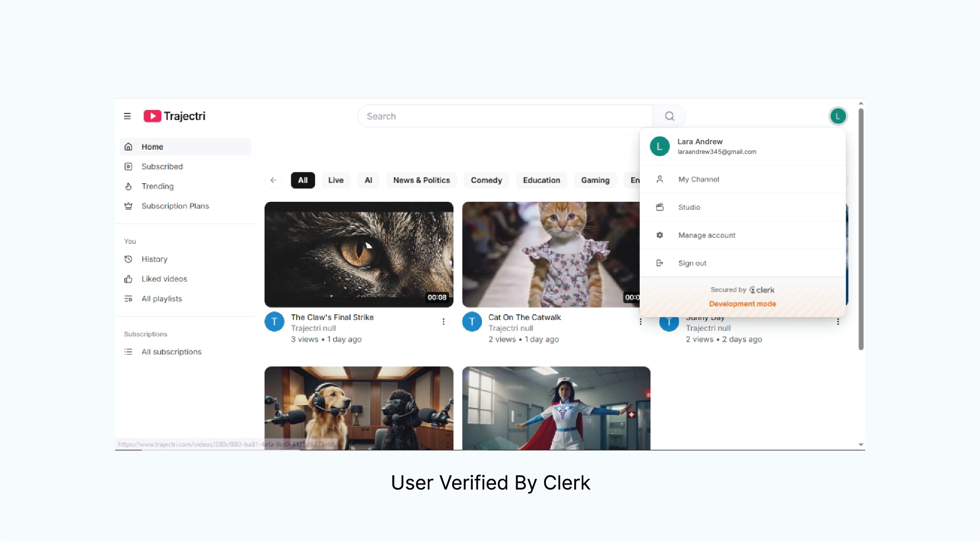The height and width of the screenshot is (541, 980).
Task: Open All playlists from sidebar
Action: point(161,299)
